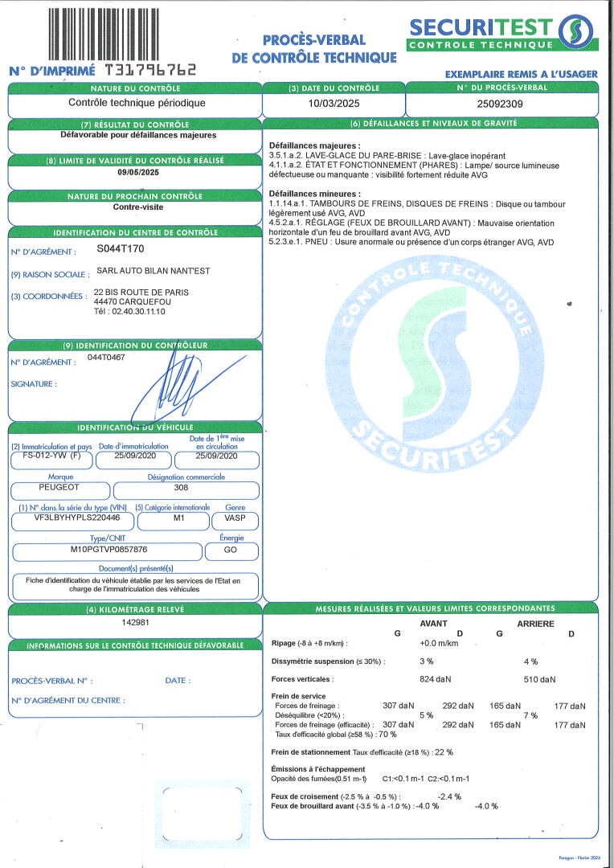
Task: Click the 3.5.1.a.2 lave-glace failure line
Action: click(x=387, y=156)
